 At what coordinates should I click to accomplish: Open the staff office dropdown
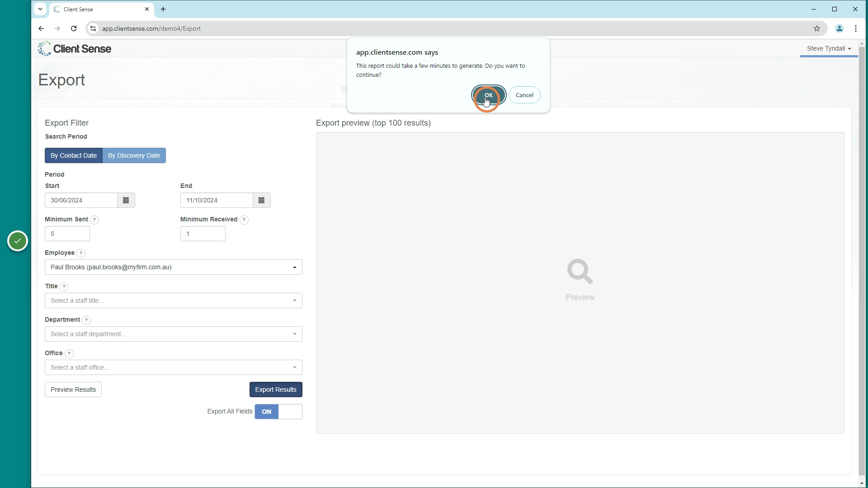point(174,367)
